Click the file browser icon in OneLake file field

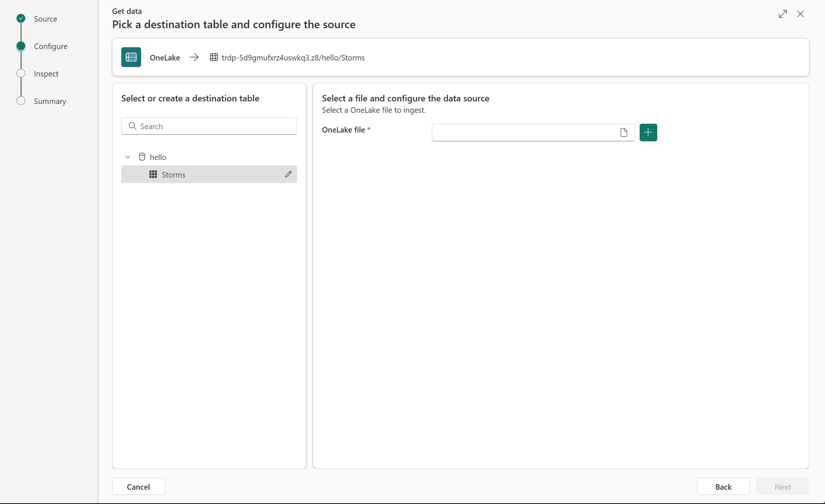624,132
